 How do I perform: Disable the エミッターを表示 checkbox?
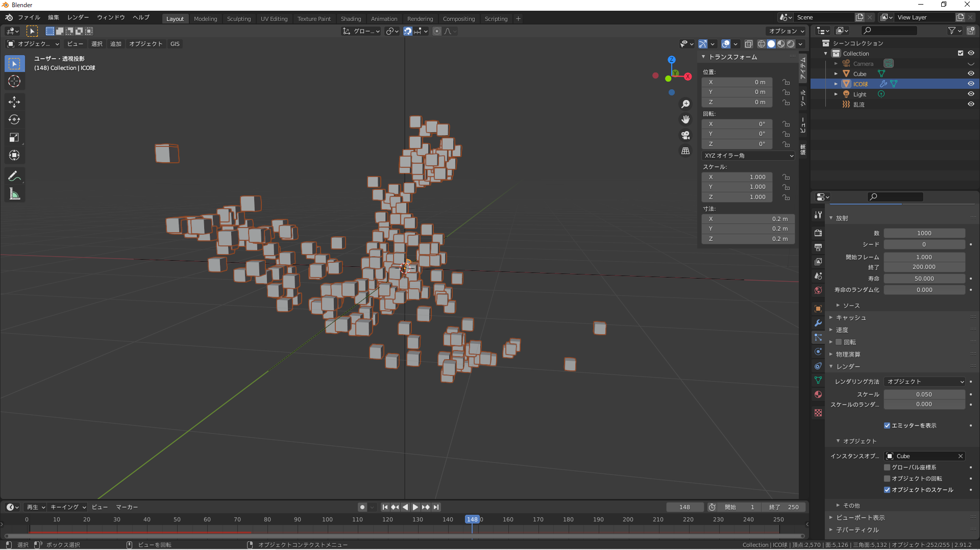[x=887, y=426]
